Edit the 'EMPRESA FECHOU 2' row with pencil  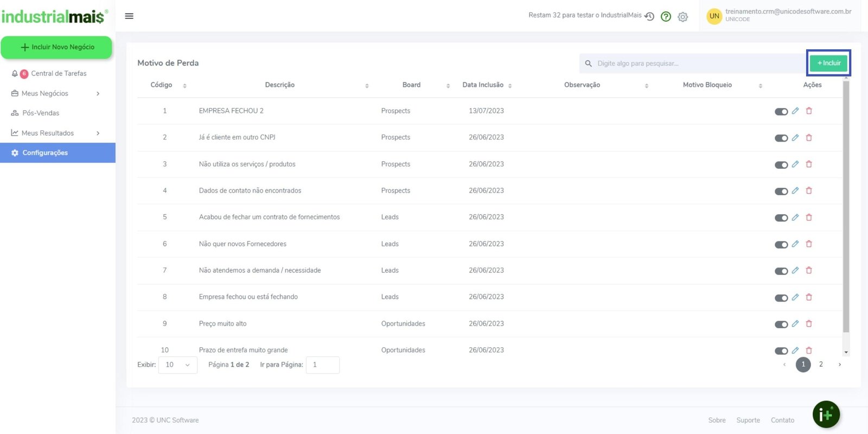(x=795, y=111)
